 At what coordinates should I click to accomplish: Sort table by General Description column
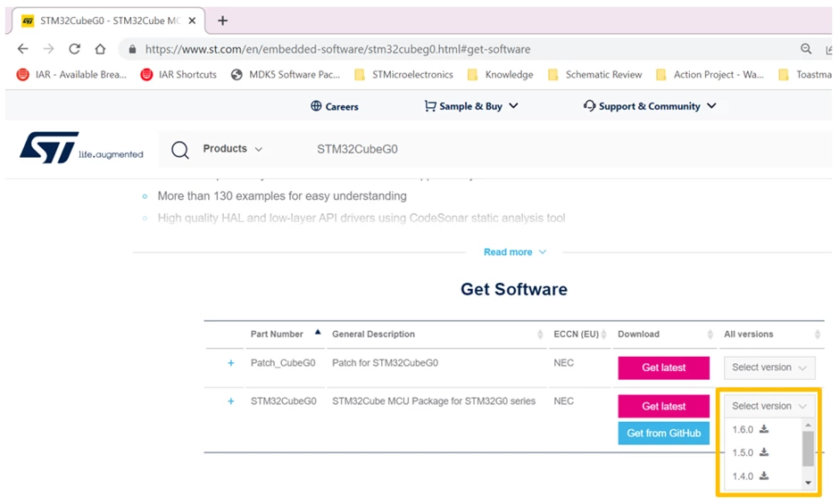pos(437,334)
